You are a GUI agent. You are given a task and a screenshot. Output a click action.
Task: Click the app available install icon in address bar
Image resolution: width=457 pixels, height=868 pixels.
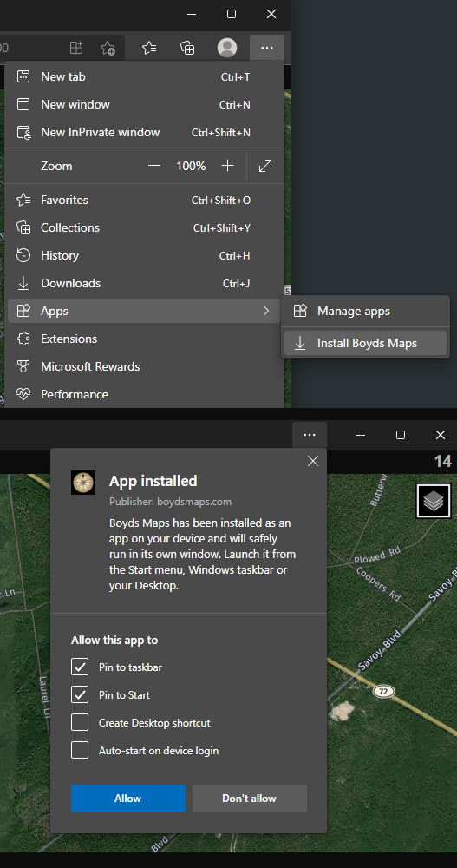tap(76, 48)
